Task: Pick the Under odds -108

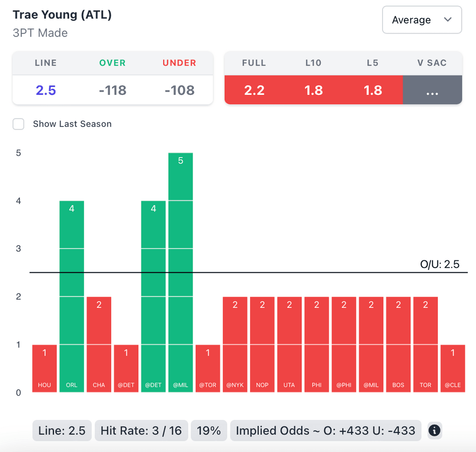Action: tap(179, 90)
